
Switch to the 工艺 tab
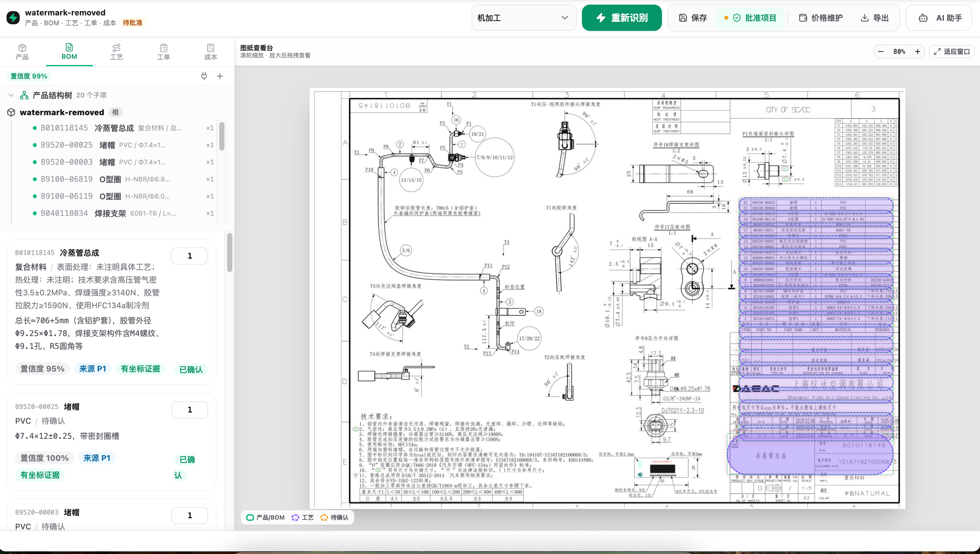(x=117, y=52)
